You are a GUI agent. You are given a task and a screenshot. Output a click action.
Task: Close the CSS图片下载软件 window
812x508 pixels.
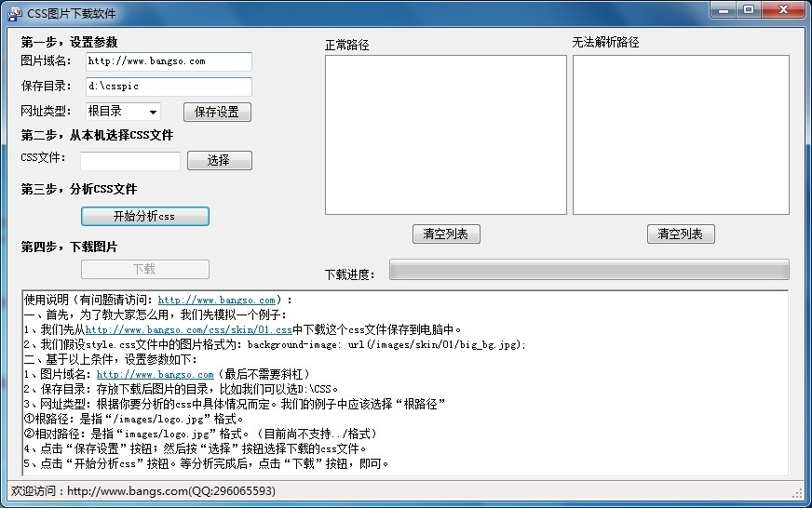[783, 9]
